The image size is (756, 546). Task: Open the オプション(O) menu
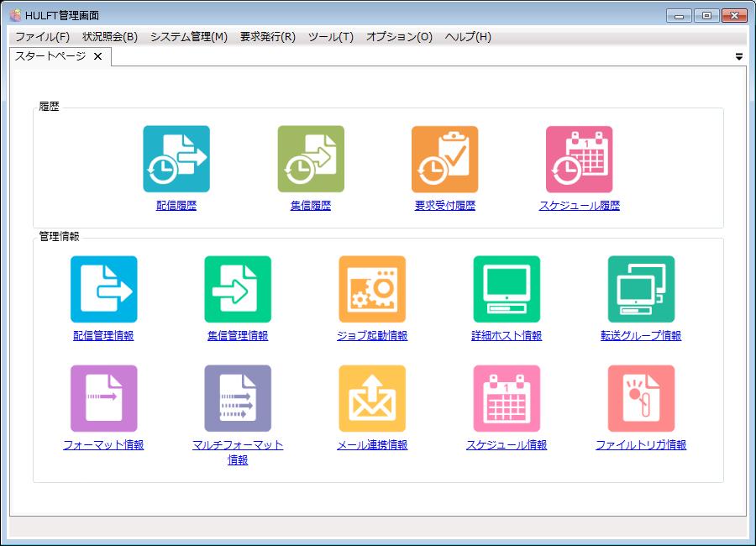pyautogui.click(x=399, y=37)
